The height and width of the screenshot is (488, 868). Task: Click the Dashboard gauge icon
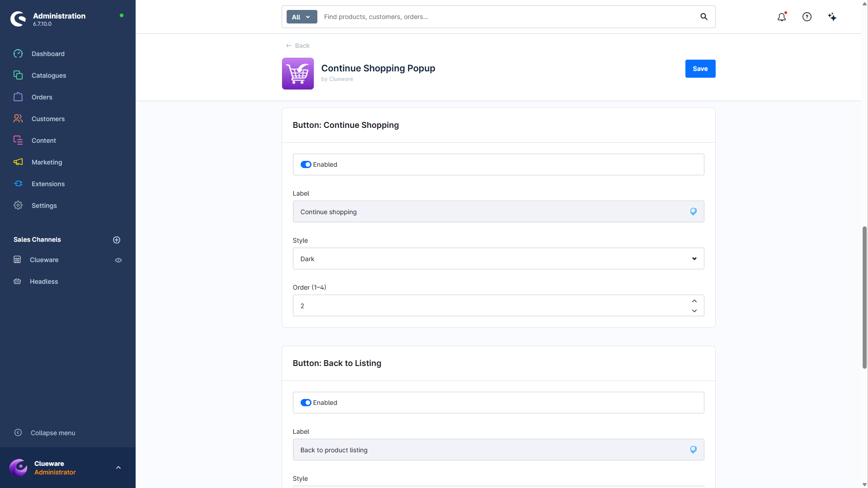click(18, 54)
